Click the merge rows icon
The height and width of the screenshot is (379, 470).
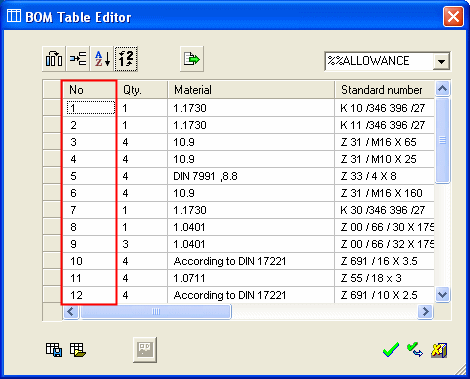point(78,59)
